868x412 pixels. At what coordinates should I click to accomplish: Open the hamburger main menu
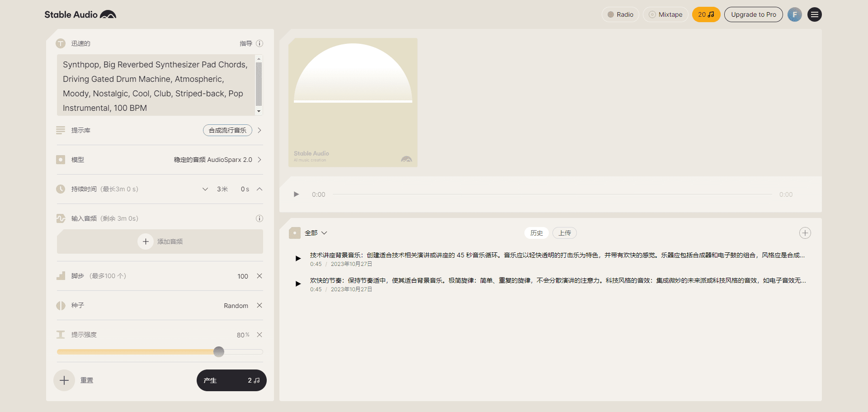point(815,14)
